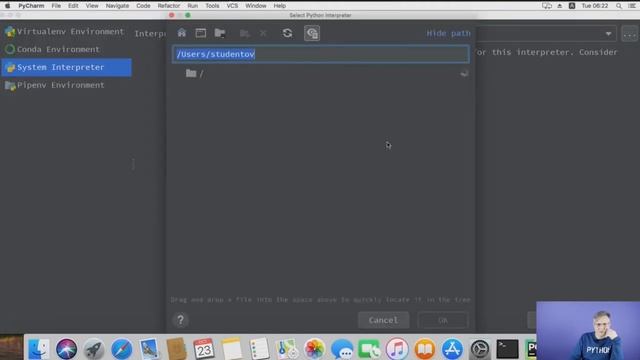The image size is (640, 360).
Task: Open the File menu
Action: (56, 6)
